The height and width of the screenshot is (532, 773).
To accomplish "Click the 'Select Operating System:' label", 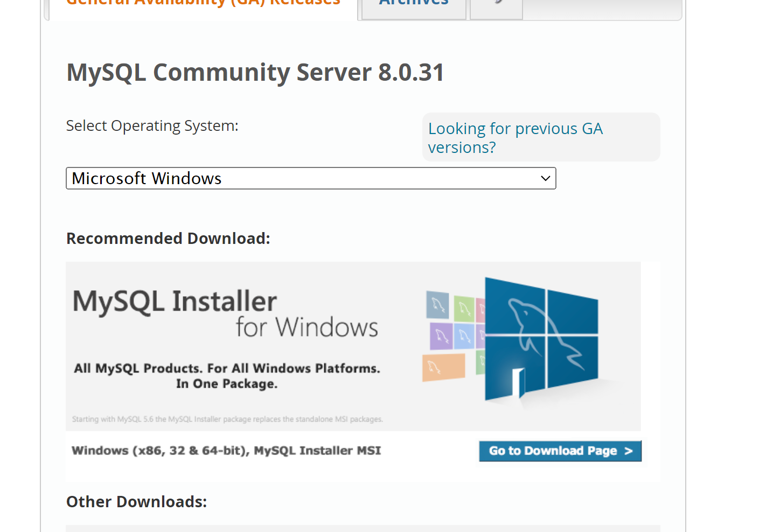I will point(152,126).
